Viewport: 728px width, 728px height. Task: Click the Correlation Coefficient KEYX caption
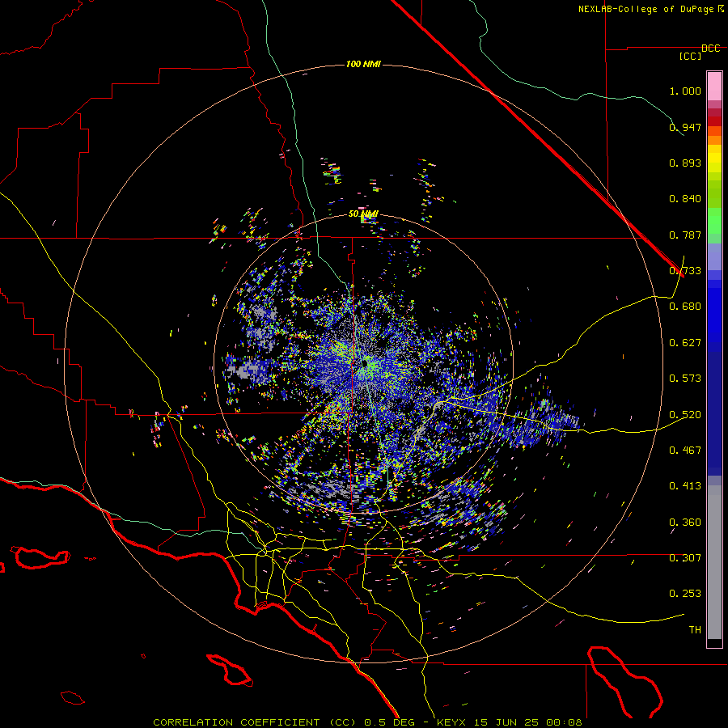pyautogui.click(x=367, y=722)
